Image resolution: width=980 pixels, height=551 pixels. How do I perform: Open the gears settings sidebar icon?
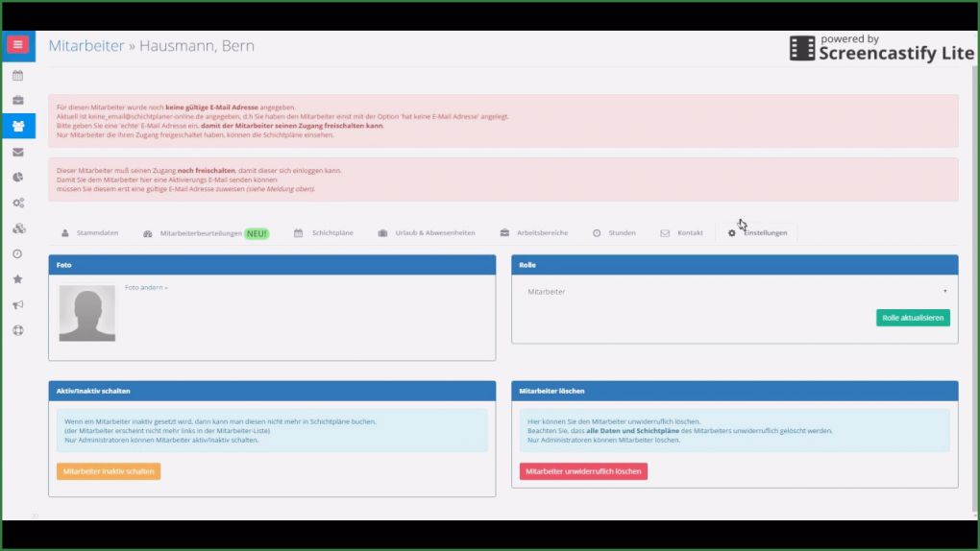(x=18, y=204)
